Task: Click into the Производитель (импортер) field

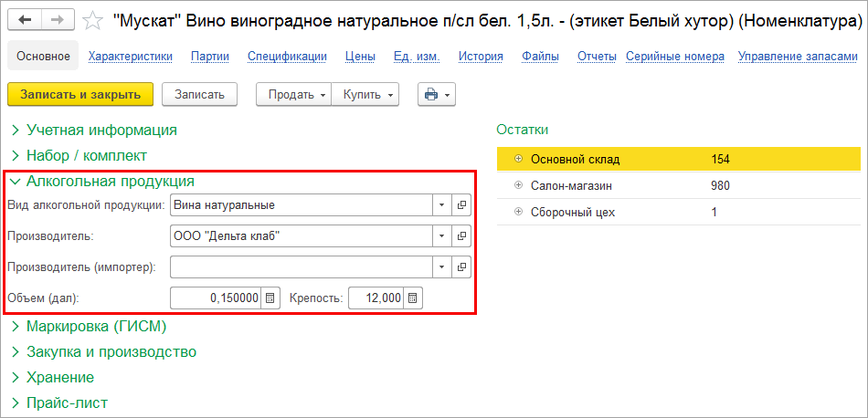Action: click(x=300, y=267)
